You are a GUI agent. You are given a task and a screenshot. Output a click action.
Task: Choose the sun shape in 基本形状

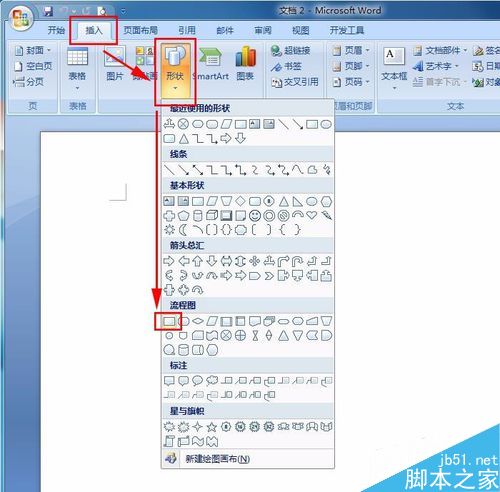169,229
